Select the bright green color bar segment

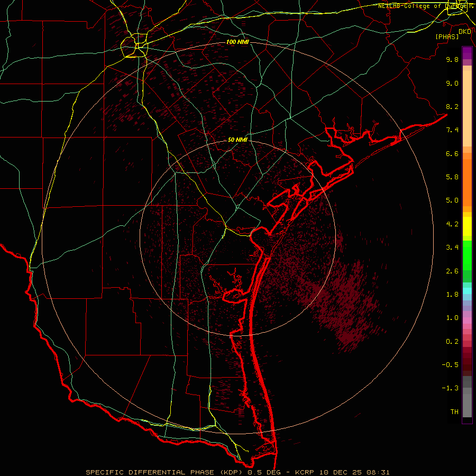(x=467, y=255)
